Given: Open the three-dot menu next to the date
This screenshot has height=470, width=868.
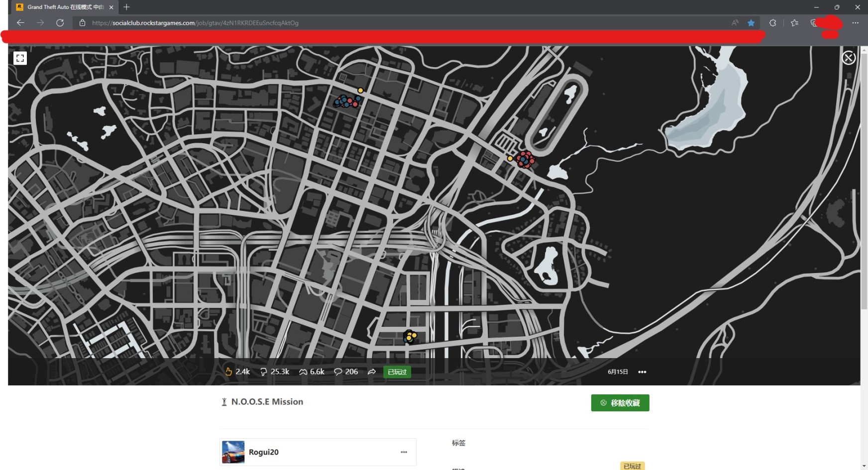Looking at the screenshot, I should click(x=642, y=372).
